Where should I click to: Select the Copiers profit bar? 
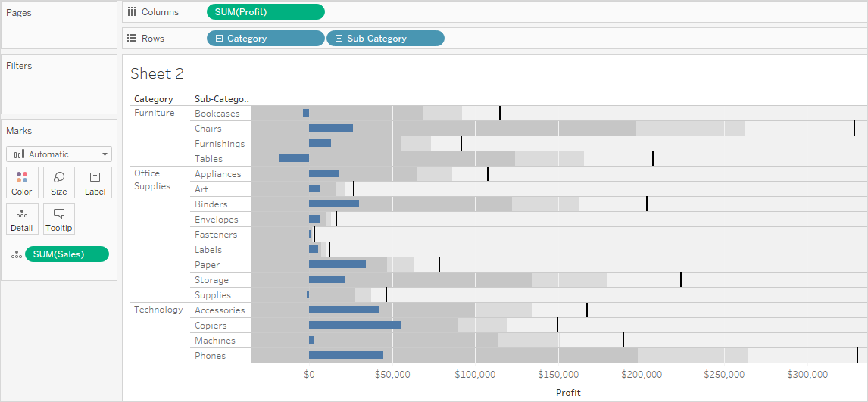[x=354, y=325]
